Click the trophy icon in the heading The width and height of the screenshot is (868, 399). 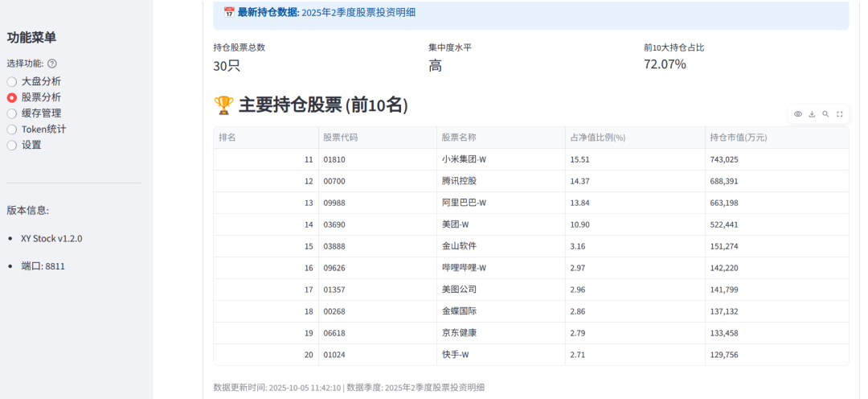coord(223,105)
